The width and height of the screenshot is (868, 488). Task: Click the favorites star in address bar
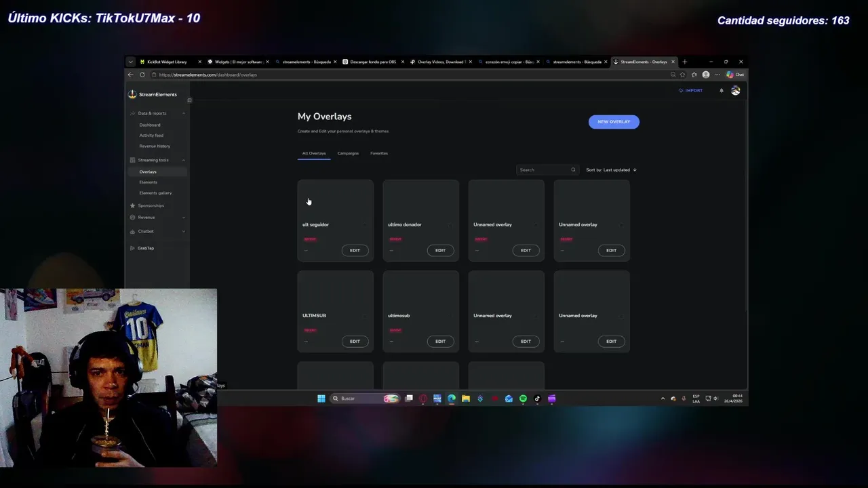pos(683,75)
